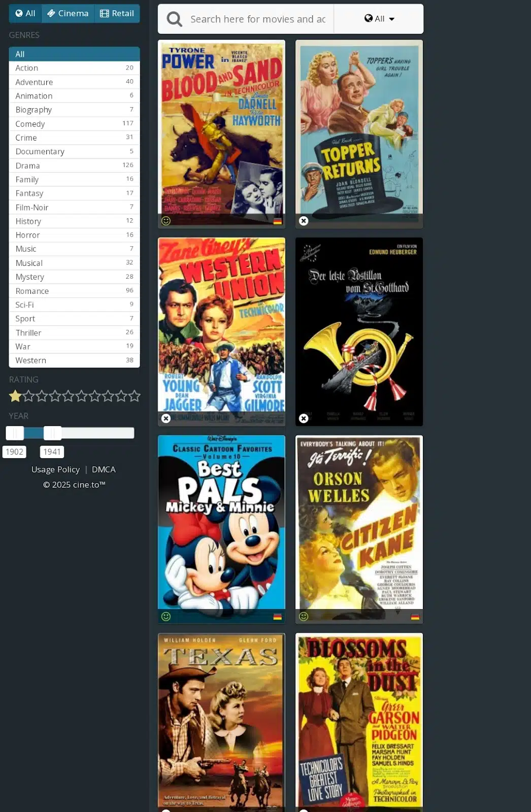Screen dimensions: 531x812
Task: Set rating to first star
Action: click(x=15, y=396)
